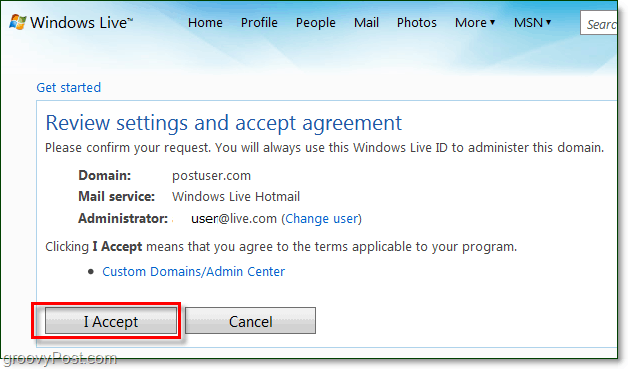
Task: Open the People section
Action: [x=316, y=23]
